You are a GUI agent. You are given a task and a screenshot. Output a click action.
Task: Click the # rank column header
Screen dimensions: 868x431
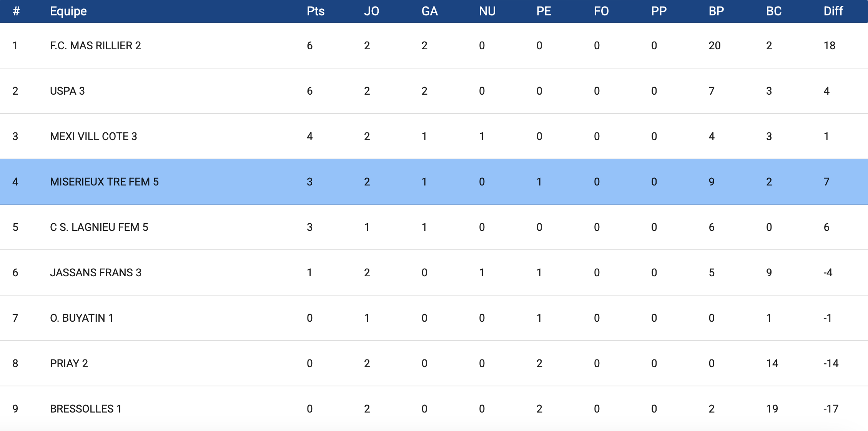pos(16,11)
